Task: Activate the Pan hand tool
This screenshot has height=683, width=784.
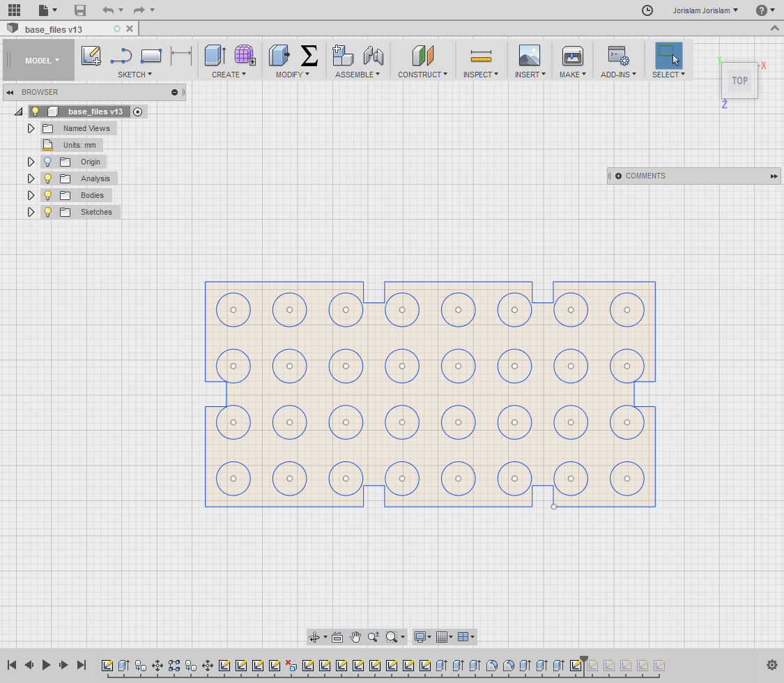Action: click(355, 637)
